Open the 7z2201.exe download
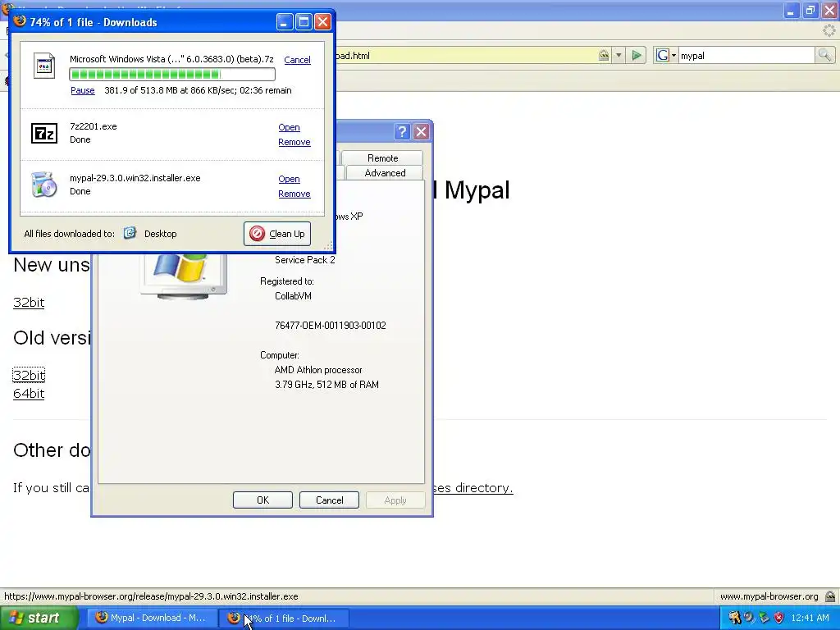This screenshot has width=840, height=630. pyautogui.click(x=289, y=127)
